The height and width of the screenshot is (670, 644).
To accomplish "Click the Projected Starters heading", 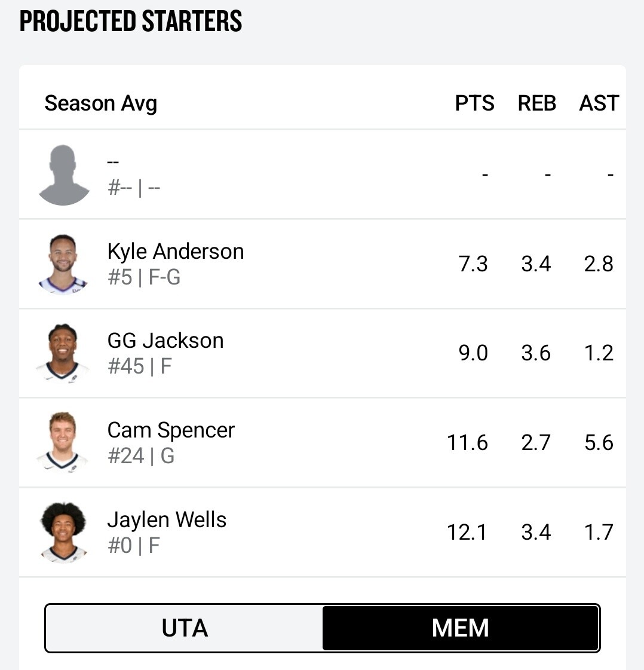I will tap(131, 22).
